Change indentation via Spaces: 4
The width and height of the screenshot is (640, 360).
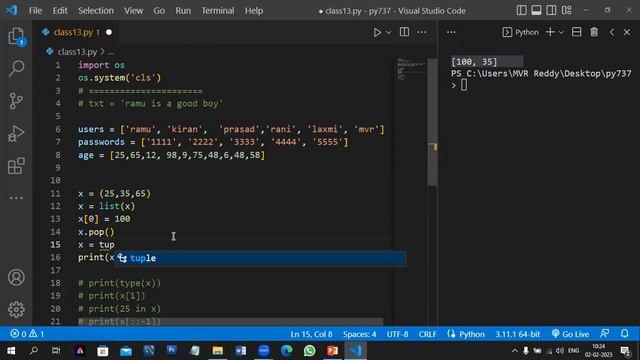pos(359,334)
